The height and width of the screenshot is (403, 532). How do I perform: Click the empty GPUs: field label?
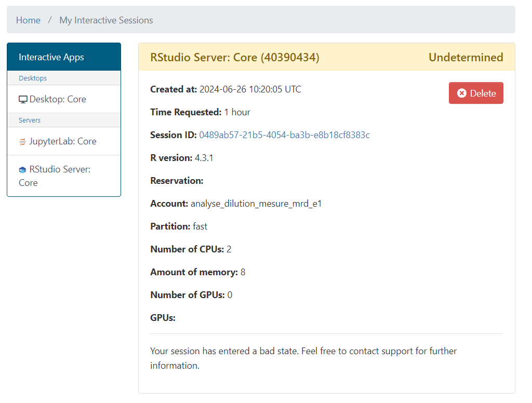[163, 318]
